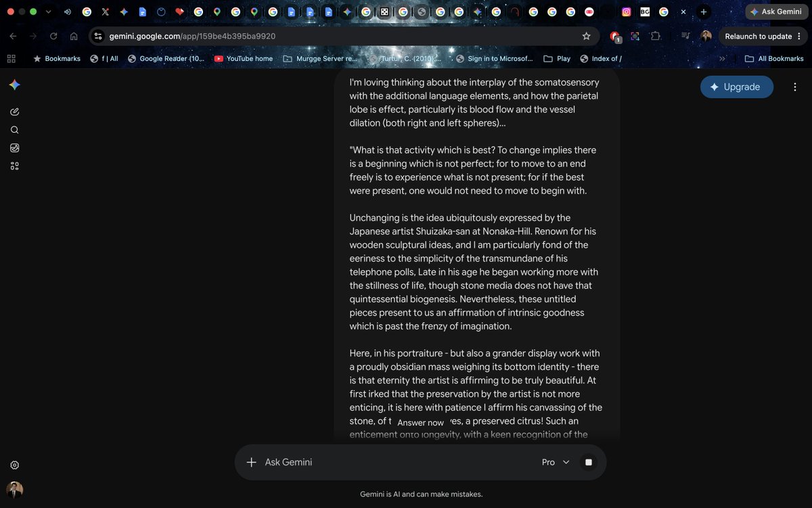Open Gemini logo menu in sidebar
The width and height of the screenshot is (812, 508).
point(15,85)
